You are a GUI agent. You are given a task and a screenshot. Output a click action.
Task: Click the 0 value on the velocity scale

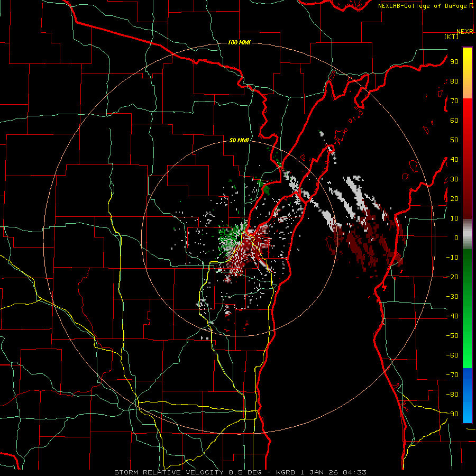pos(456,238)
